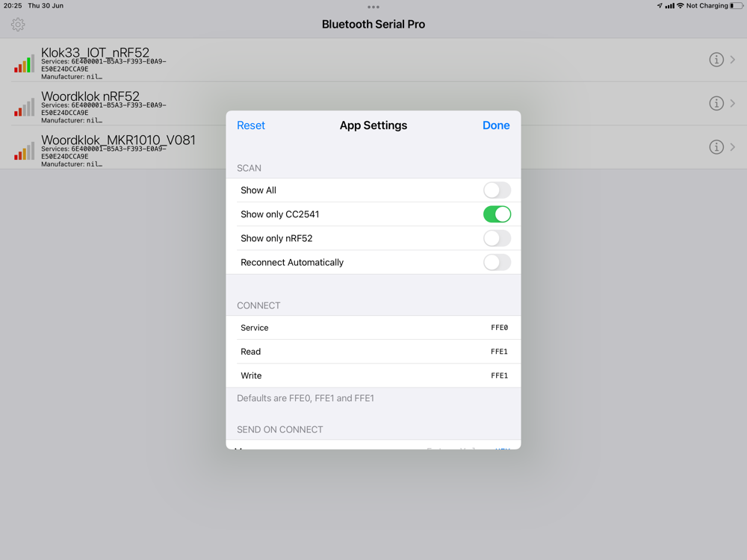Select the Klok33_IOT_nRF52 device name
The width and height of the screenshot is (747, 560).
96,52
